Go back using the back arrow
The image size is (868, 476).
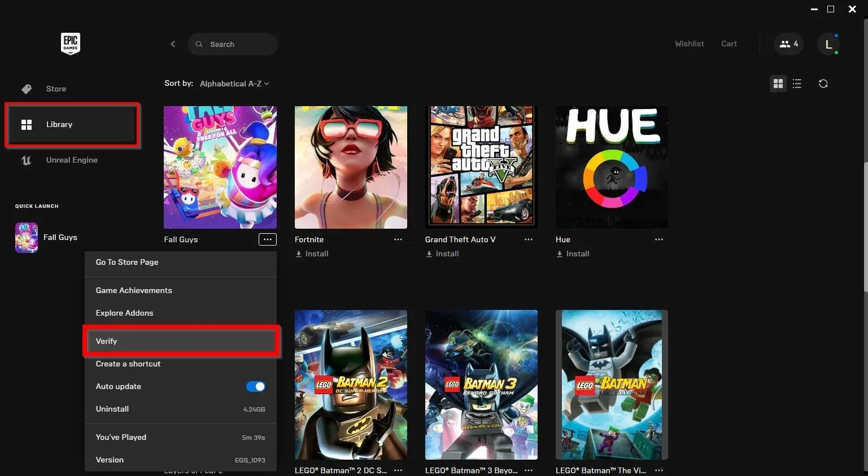(x=173, y=44)
